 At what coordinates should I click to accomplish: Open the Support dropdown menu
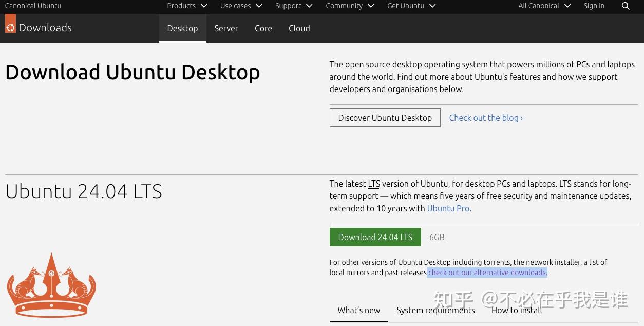[293, 6]
